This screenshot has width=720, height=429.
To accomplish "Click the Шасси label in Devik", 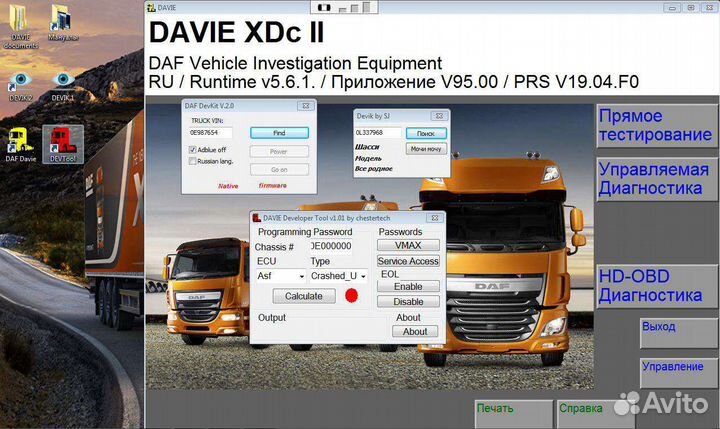I will 367,147.
